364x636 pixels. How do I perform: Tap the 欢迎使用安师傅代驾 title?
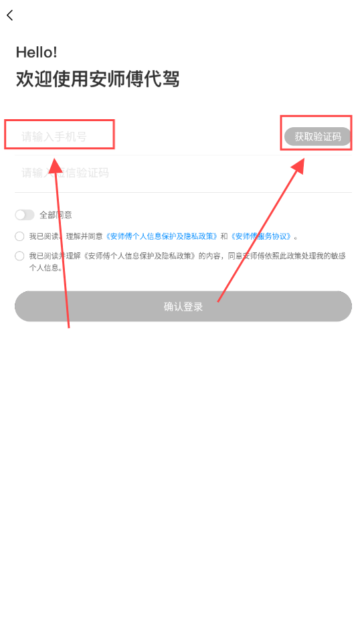pos(98,79)
